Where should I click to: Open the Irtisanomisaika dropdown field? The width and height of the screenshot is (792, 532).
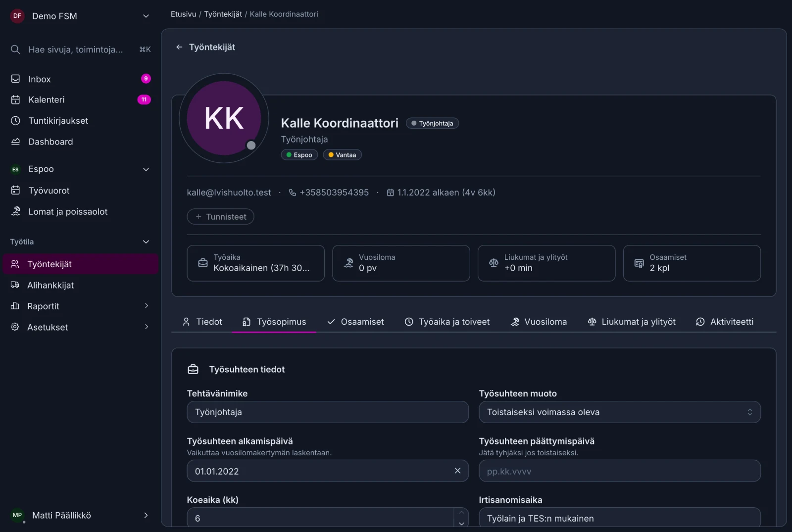(x=620, y=518)
